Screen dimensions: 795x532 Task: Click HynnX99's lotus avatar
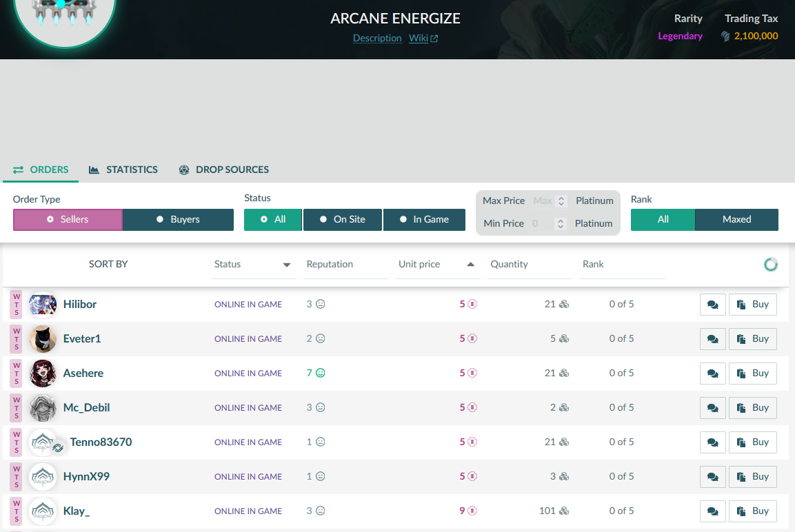click(43, 477)
